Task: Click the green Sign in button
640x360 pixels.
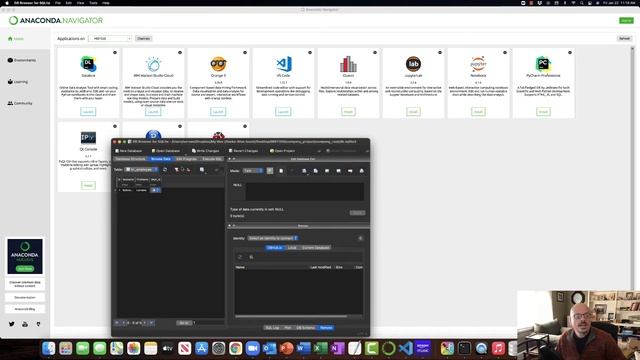Action: coord(626,20)
